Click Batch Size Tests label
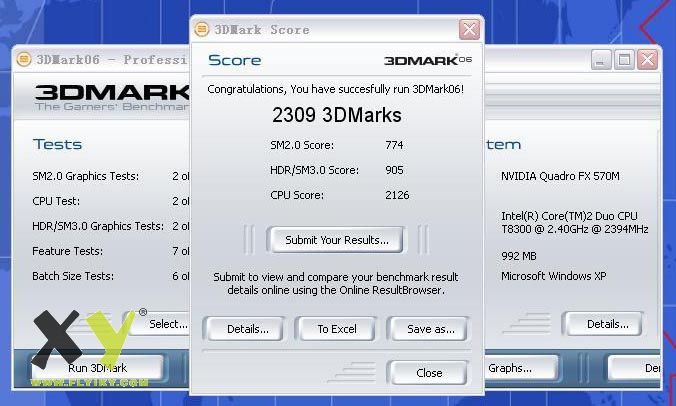Image resolution: width=676 pixels, height=406 pixels. pyautogui.click(x=73, y=276)
